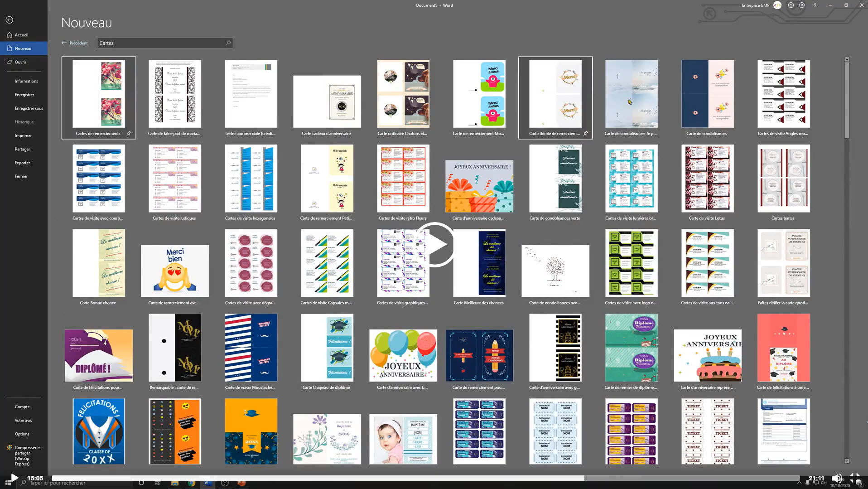This screenshot has height=489, width=868.
Task: Click Compte in the sidebar
Action: click(22, 407)
